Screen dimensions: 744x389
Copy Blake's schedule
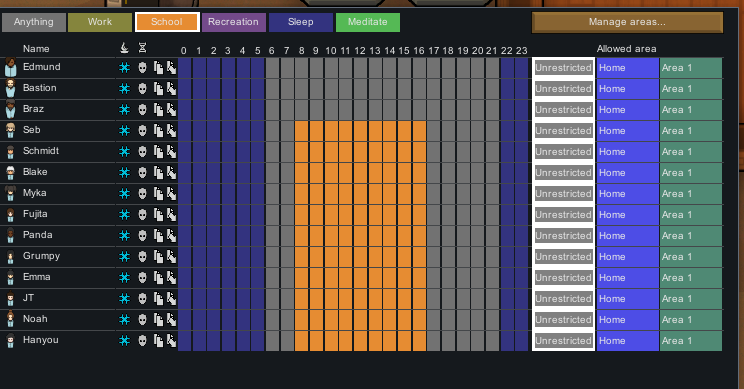(158, 172)
